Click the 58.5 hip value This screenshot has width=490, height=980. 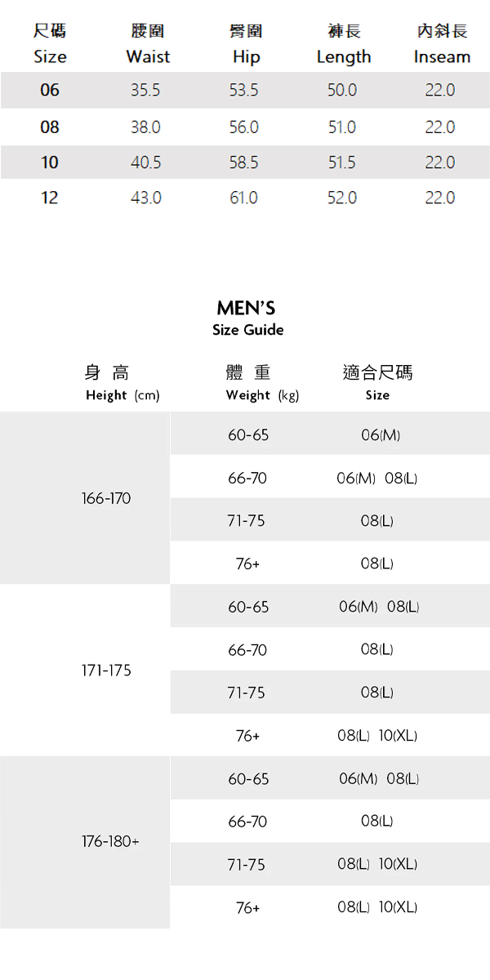[x=243, y=163]
